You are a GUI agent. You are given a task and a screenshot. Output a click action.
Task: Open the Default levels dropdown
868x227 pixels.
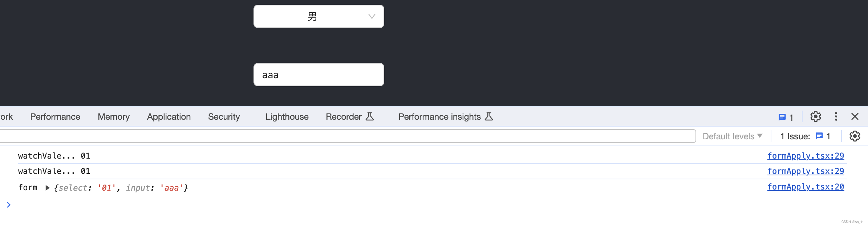click(x=732, y=136)
